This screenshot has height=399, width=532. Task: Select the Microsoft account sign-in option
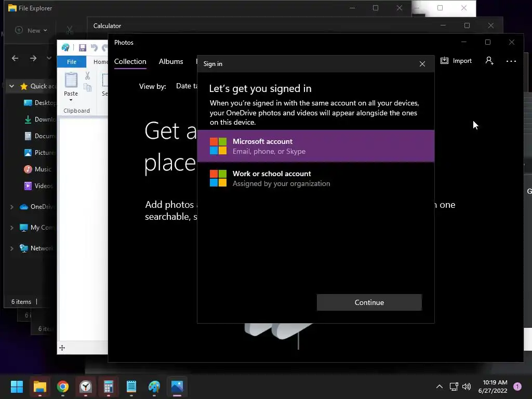pyautogui.click(x=315, y=146)
